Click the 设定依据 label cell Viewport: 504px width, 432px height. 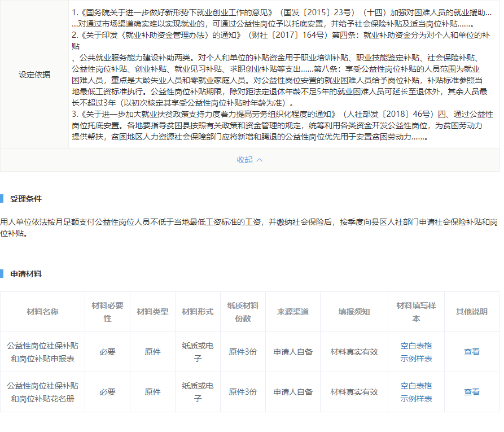coord(34,75)
